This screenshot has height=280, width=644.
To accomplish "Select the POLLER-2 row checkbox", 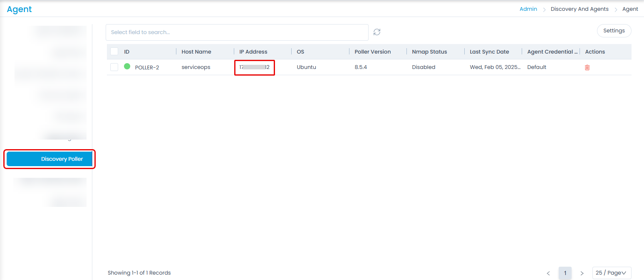I will 114,67.
